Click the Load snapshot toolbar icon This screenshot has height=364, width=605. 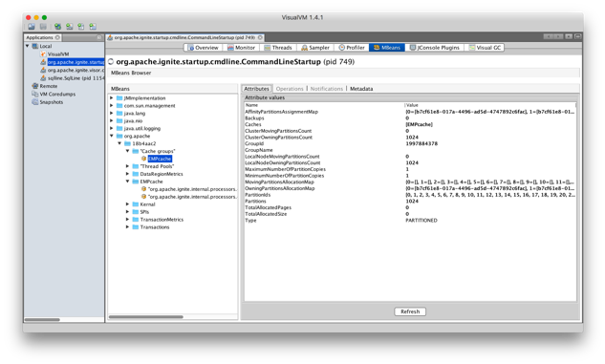[32, 27]
